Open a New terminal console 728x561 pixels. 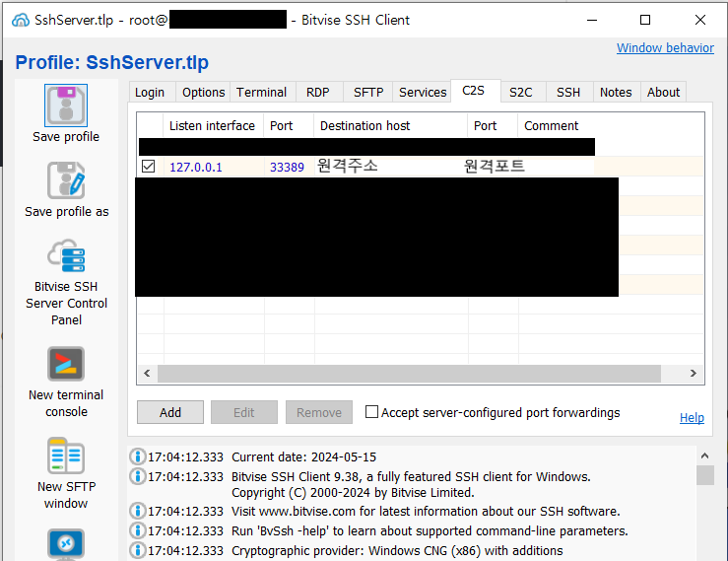(x=66, y=364)
